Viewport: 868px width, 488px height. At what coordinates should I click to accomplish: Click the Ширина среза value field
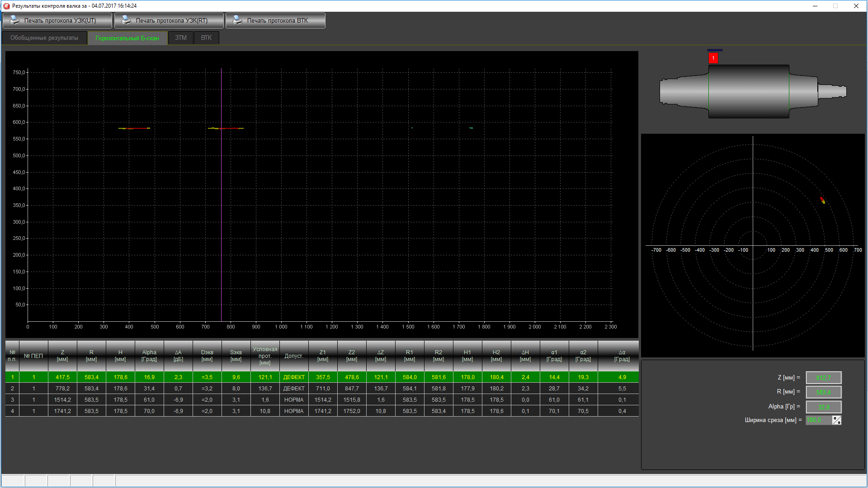[819, 420]
